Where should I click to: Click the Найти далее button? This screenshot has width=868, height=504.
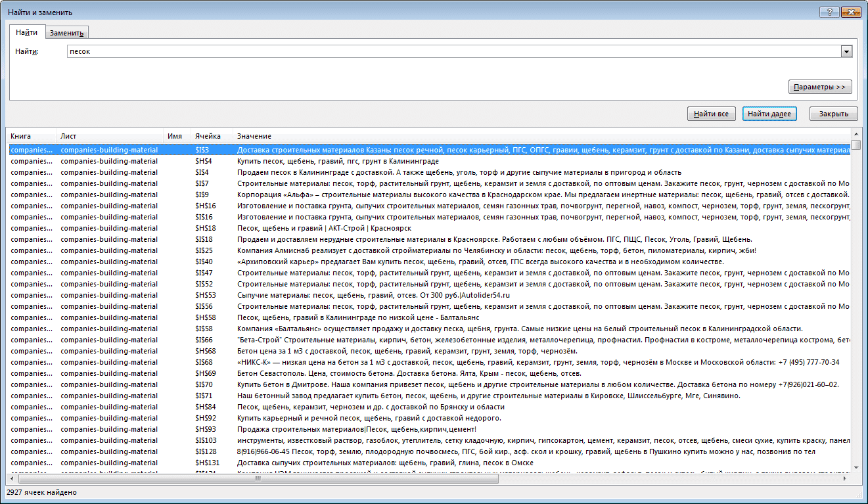769,114
